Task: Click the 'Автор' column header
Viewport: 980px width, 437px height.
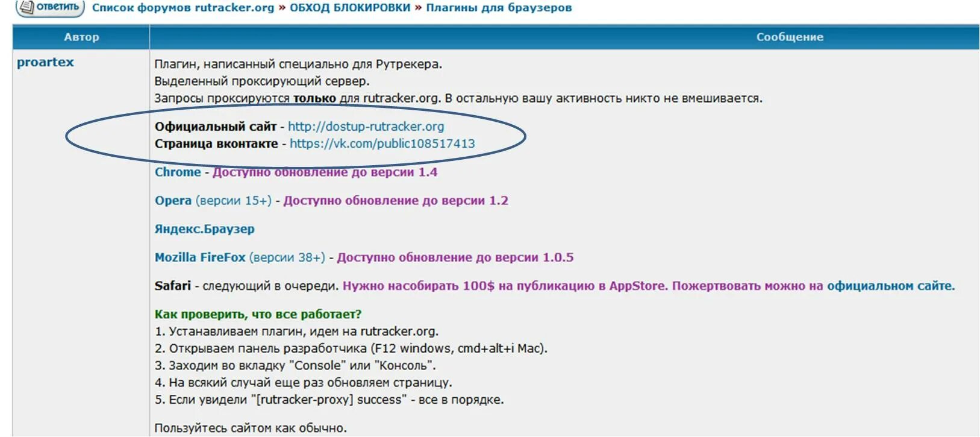Action: (x=81, y=37)
